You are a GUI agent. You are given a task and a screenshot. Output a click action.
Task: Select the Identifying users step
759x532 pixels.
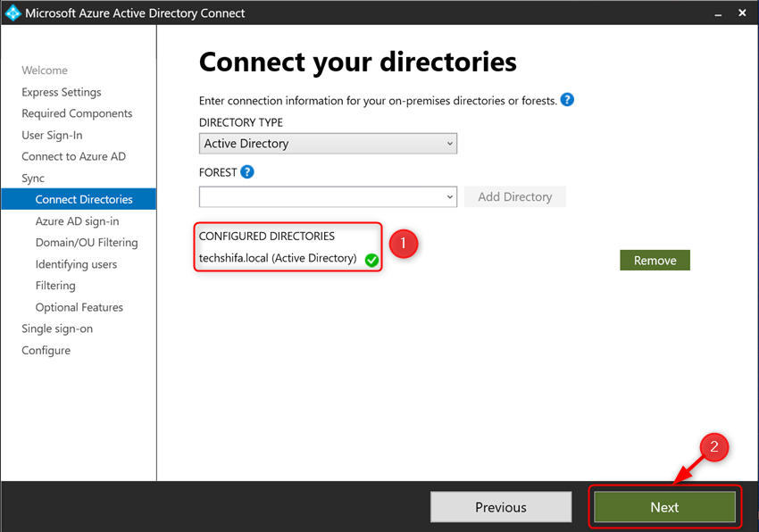pos(77,263)
